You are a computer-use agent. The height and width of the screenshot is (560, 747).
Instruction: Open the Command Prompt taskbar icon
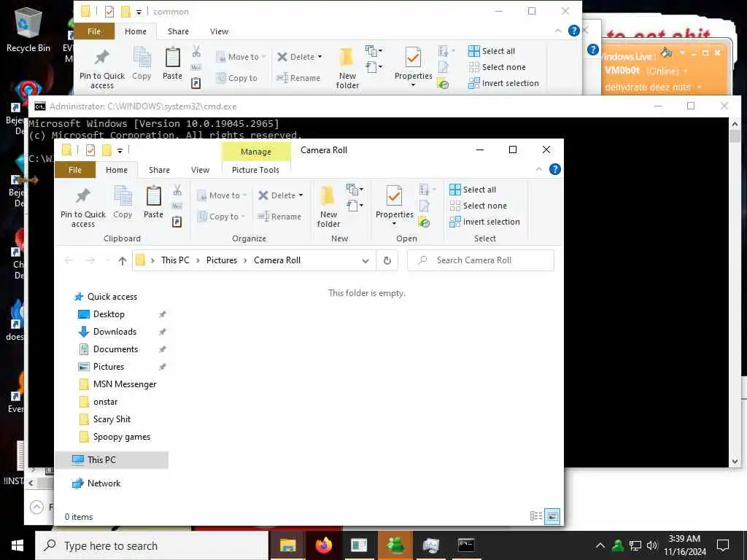pyautogui.click(x=465, y=545)
